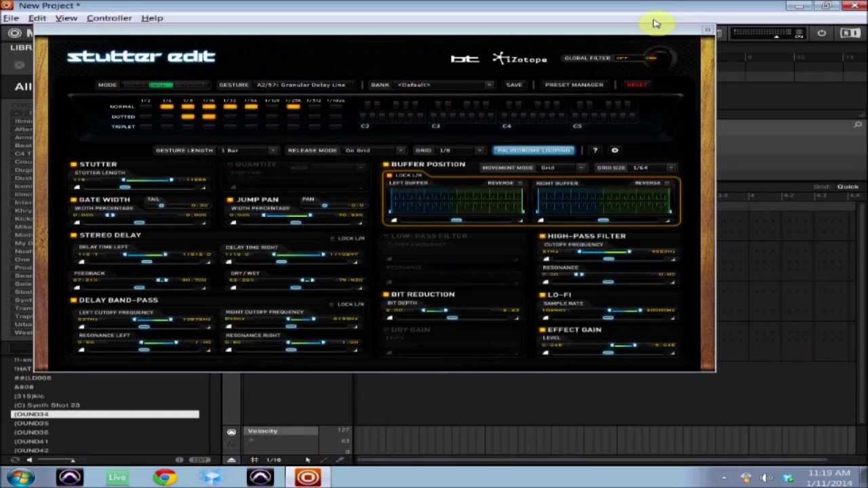Open the BANK Default dropdown

coord(444,85)
